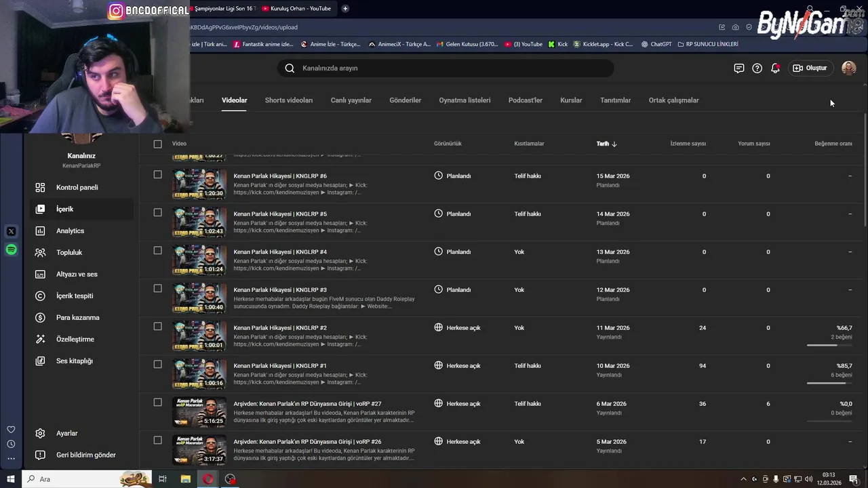Open Topluluk sidebar icon

[x=40, y=252]
